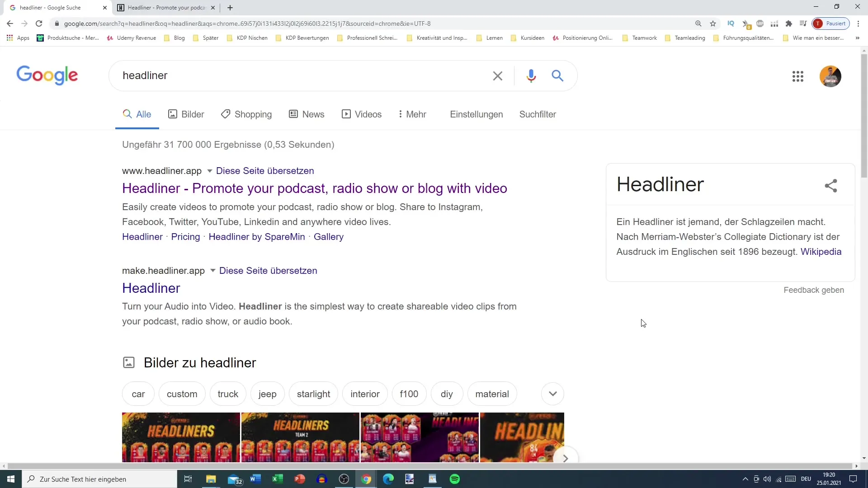Open the Google account profile picture
The height and width of the screenshot is (488, 868).
[x=830, y=76]
